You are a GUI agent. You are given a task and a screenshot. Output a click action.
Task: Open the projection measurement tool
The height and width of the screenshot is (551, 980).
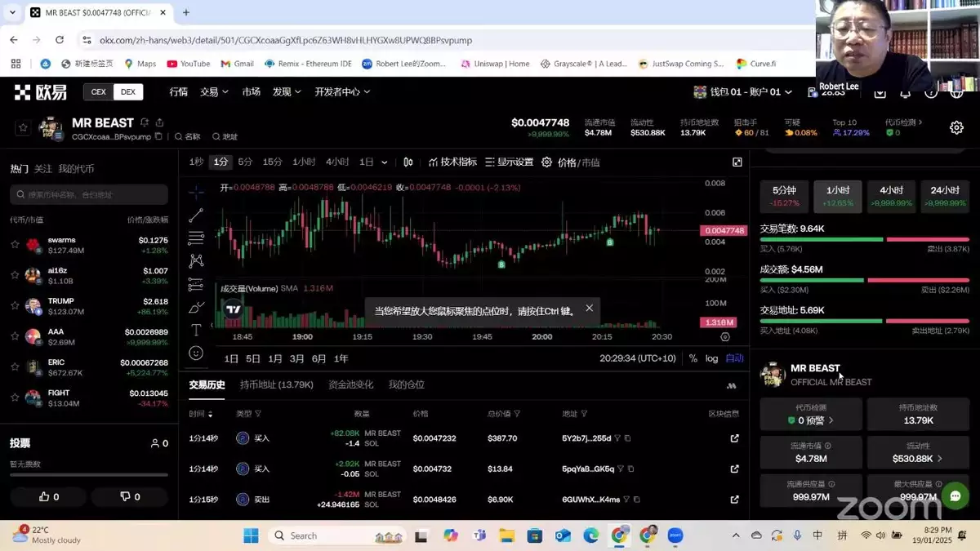click(196, 284)
